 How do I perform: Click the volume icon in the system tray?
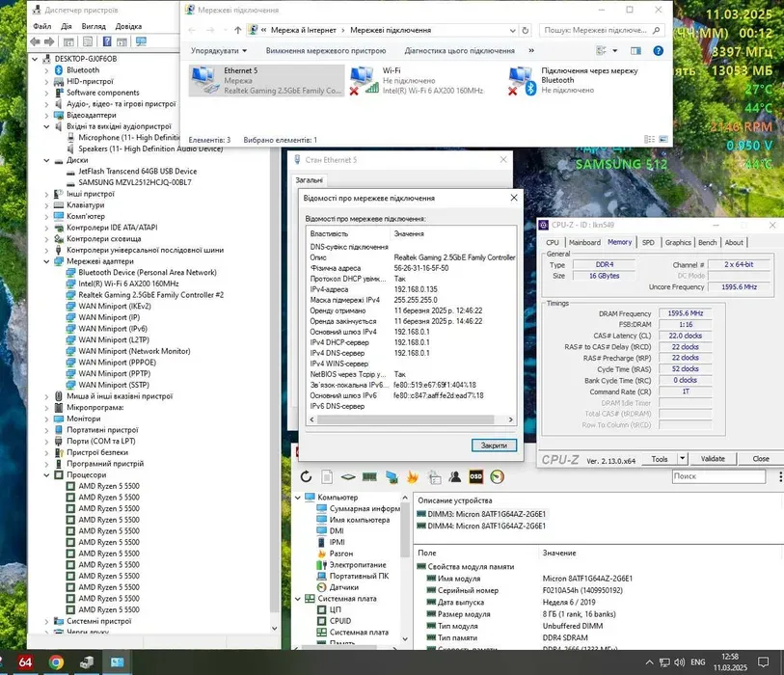[679, 662]
